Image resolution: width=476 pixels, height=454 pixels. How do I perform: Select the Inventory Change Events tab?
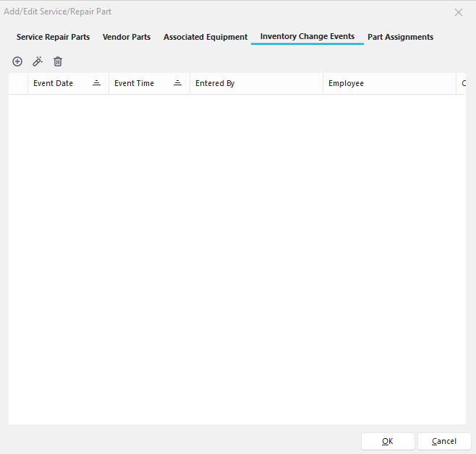(x=307, y=37)
